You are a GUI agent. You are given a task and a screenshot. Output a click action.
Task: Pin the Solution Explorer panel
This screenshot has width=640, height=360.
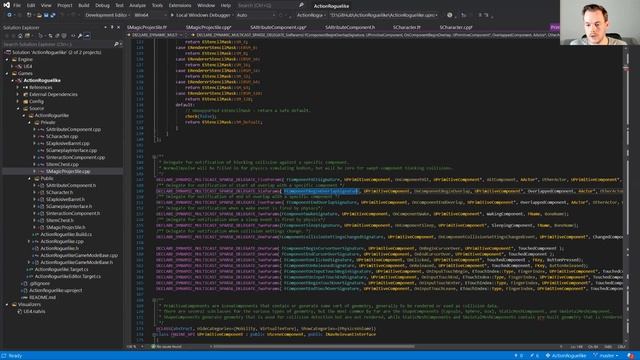point(112,27)
